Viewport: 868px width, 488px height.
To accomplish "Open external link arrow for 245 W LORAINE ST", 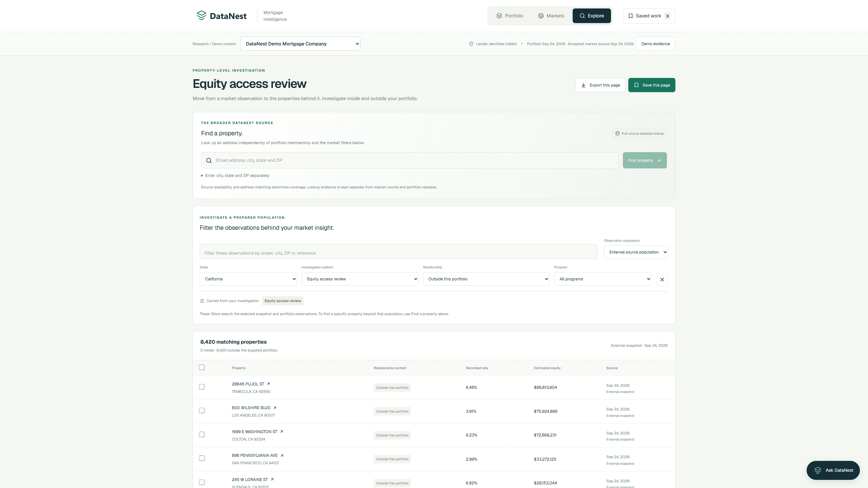I will 272,480.
